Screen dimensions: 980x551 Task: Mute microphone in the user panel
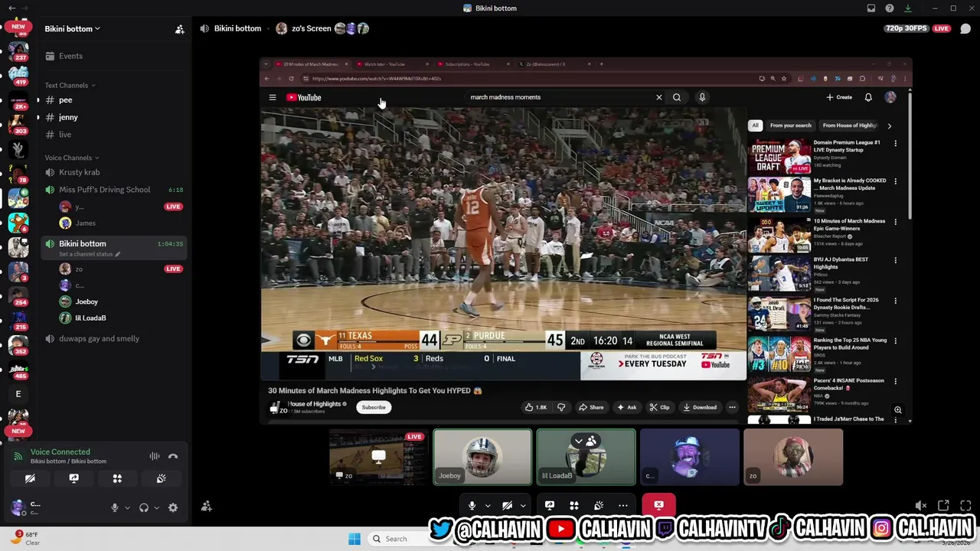(115, 507)
